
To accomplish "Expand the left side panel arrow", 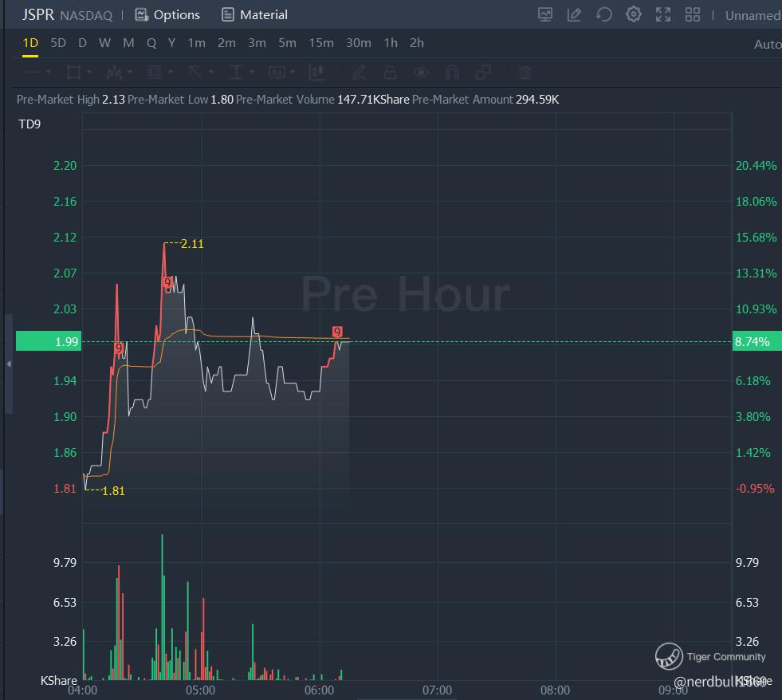I will 9,364.
